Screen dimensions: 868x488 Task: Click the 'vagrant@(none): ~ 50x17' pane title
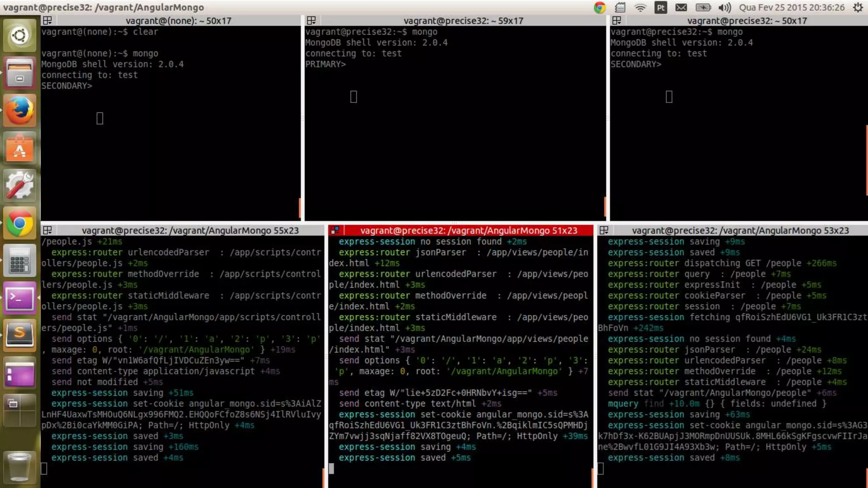click(178, 21)
